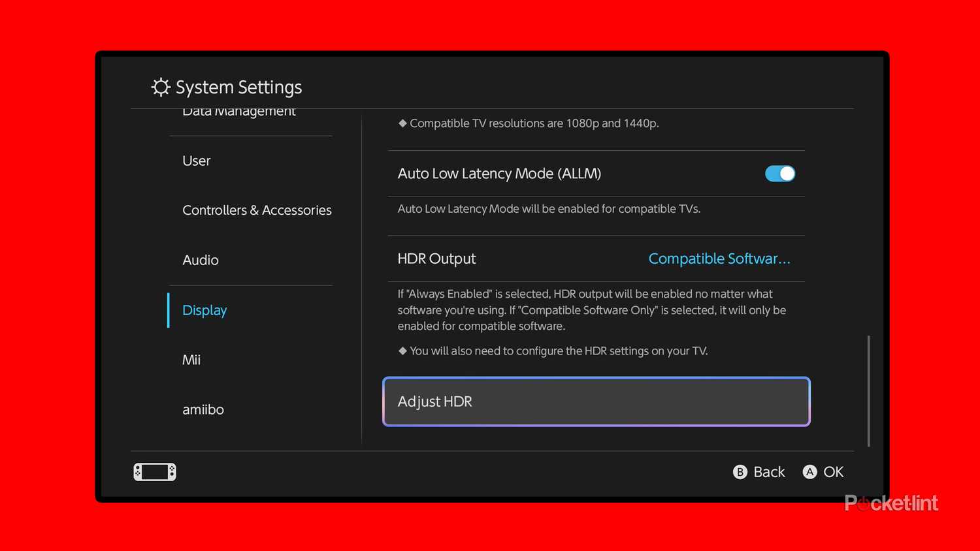Click the Back button
Screen dimensions: 980x551
point(759,471)
